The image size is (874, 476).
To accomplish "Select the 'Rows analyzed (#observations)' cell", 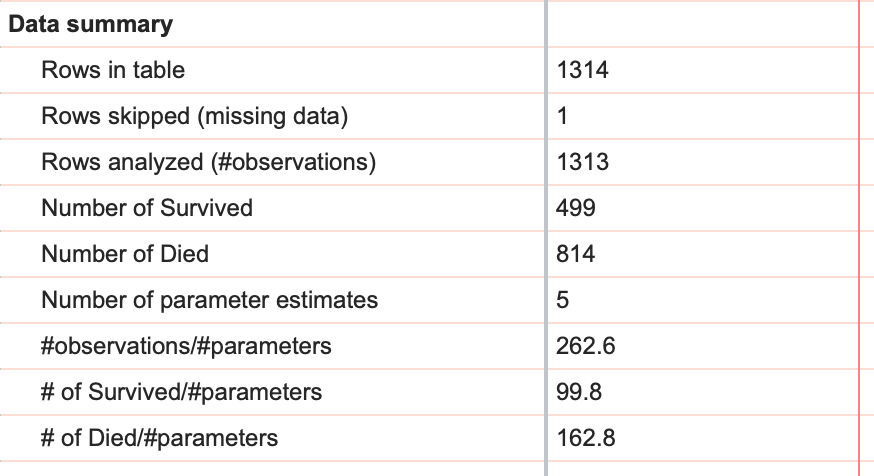I will click(209, 162).
